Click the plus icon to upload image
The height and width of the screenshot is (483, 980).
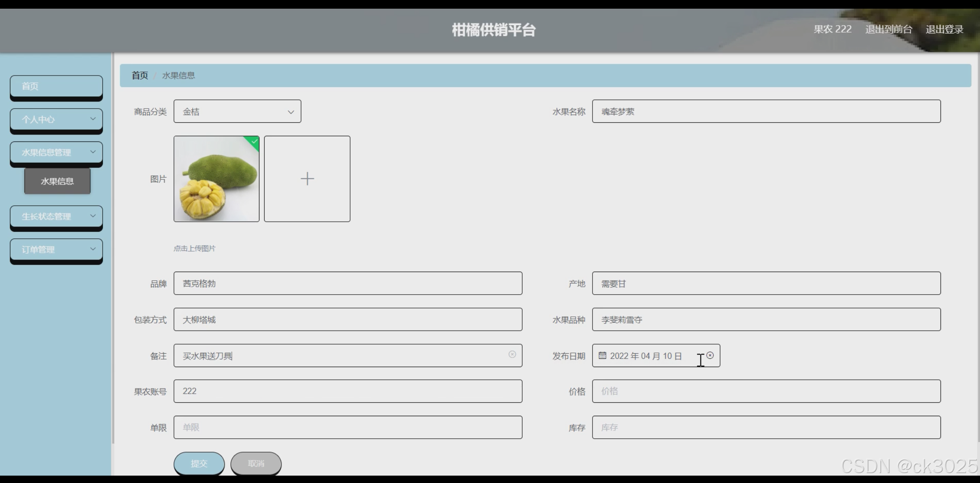[x=307, y=179]
